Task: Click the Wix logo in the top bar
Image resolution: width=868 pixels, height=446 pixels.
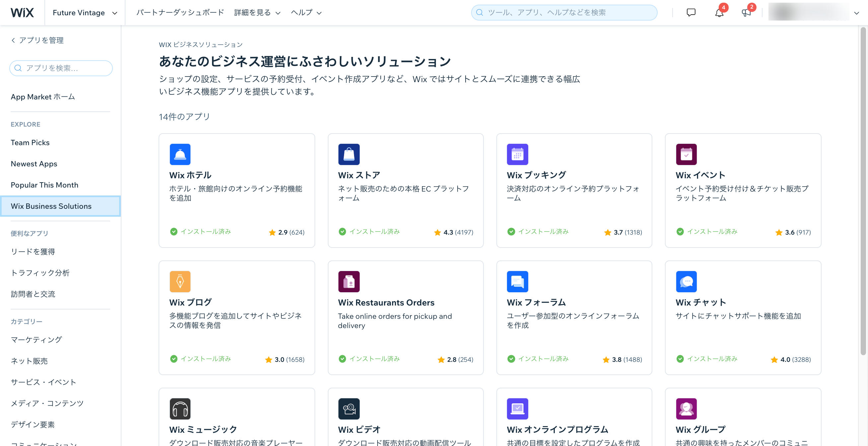Action: click(22, 13)
